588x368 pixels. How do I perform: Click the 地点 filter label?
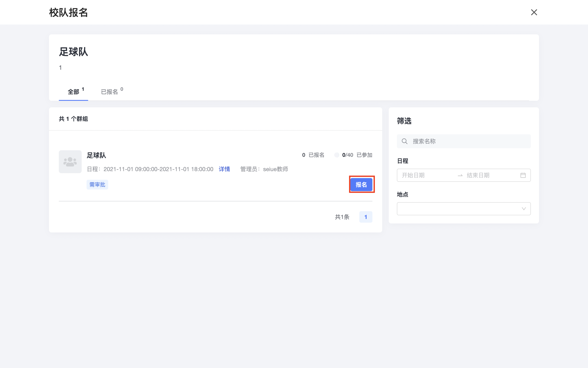403,194
